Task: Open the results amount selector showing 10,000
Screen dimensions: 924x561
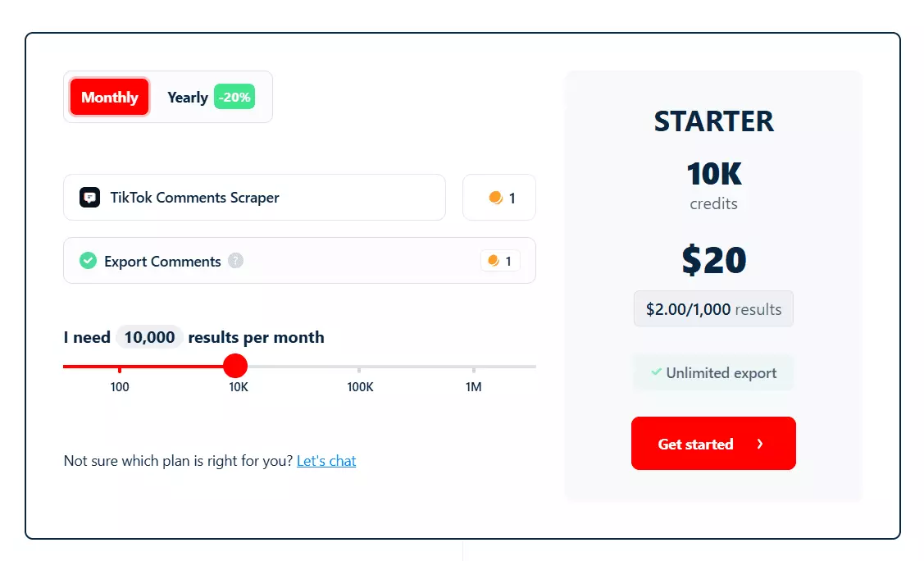Action: [x=149, y=336]
